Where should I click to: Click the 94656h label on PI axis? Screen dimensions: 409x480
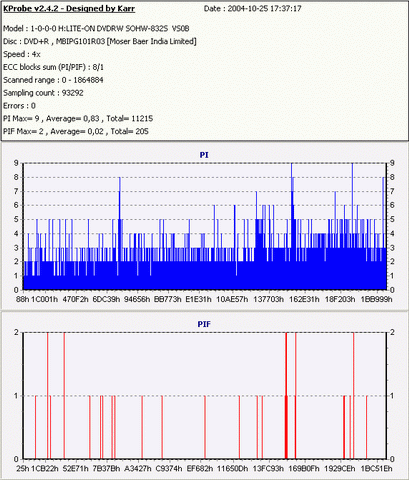pos(137,299)
